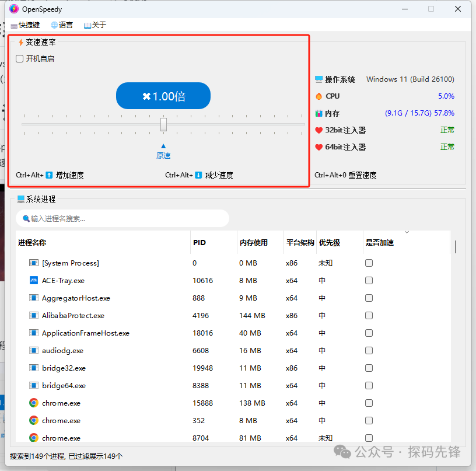Click the bridge32.exe icon
The height and width of the screenshot is (471, 476).
pos(34,368)
